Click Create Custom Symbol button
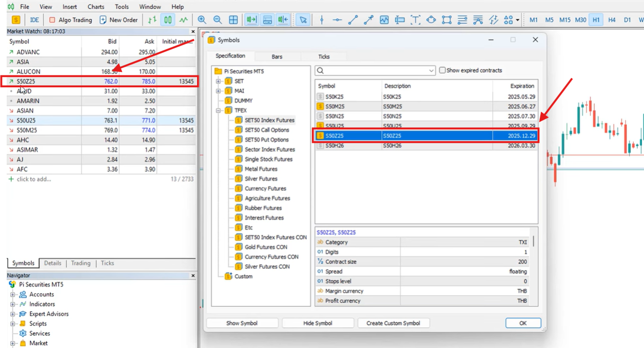Viewport: 644px width, 348px height. pyautogui.click(x=393, y=323)
